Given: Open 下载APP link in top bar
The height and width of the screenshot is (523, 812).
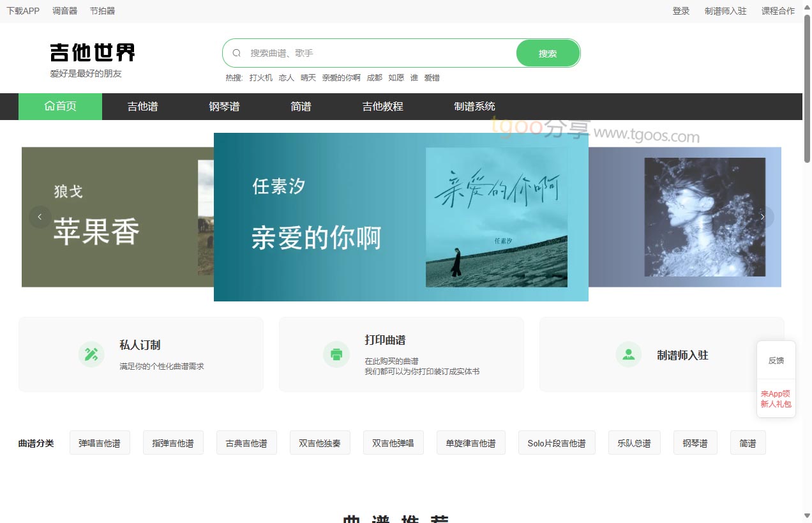Looking at the screenshot, I should click(x=23, y=11).
